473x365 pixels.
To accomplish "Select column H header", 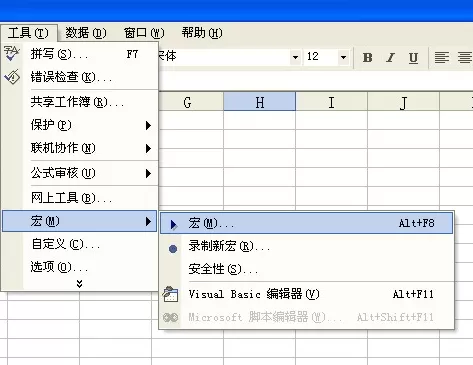I will [260, 102].
